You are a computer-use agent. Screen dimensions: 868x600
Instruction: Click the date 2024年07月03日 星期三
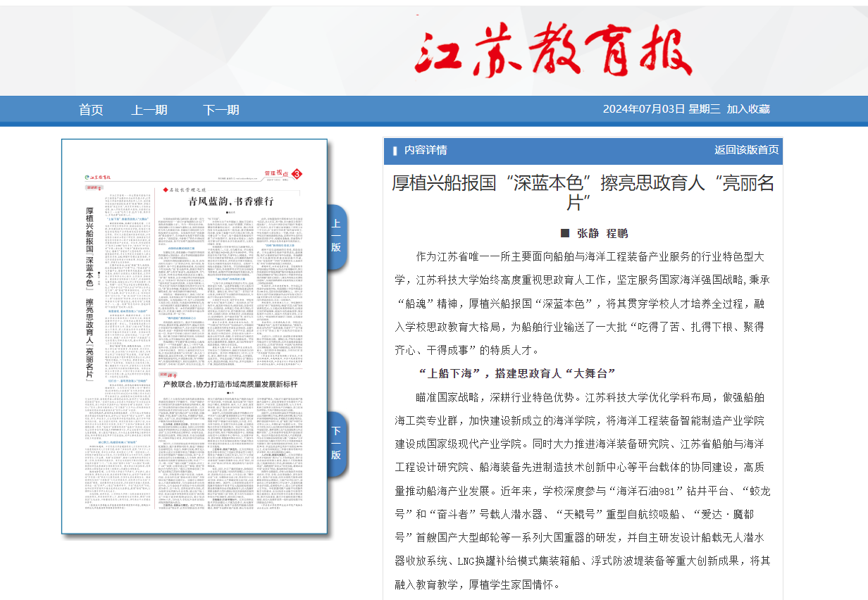tap(661, 109)
